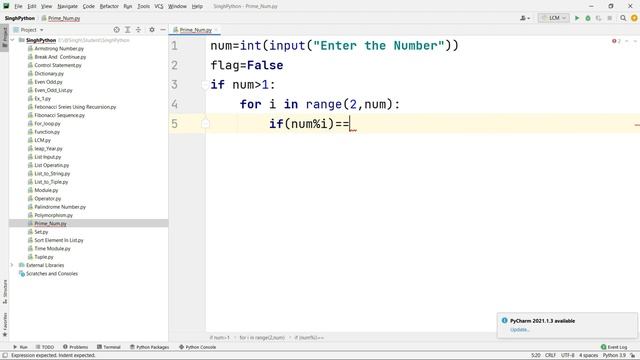Open the Code menu
This screenshot has width=640, height=360.
pyautogui.click(x=89, y=6)
